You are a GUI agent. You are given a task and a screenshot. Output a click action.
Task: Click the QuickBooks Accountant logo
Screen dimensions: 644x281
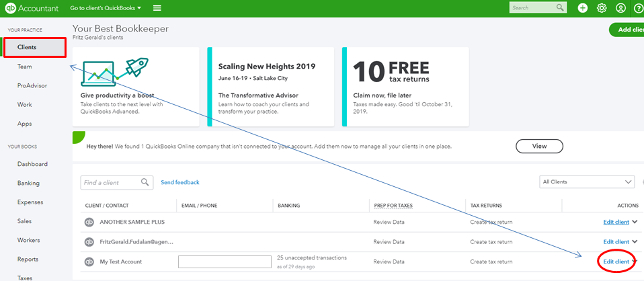click(32, 8)
